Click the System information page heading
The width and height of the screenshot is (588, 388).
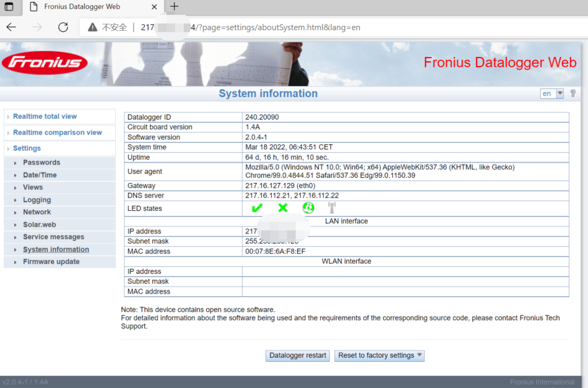click(x=268, y=93)
